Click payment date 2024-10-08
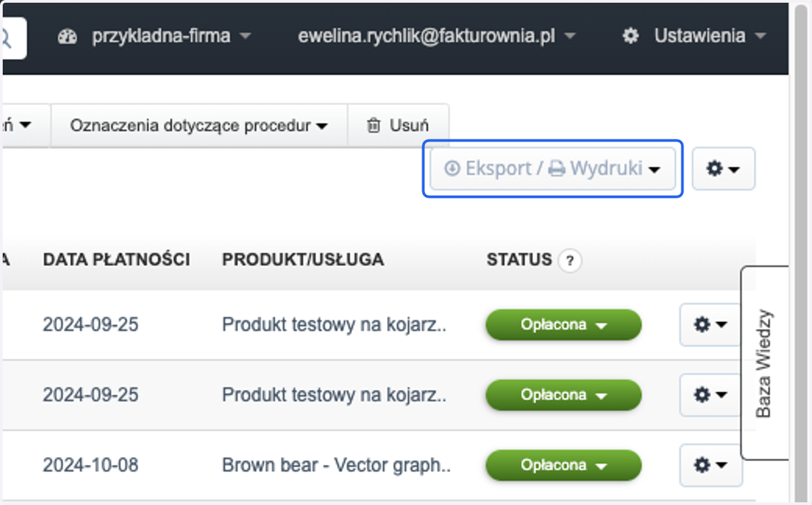Screen dimensions: 812x505 [91, 466]
